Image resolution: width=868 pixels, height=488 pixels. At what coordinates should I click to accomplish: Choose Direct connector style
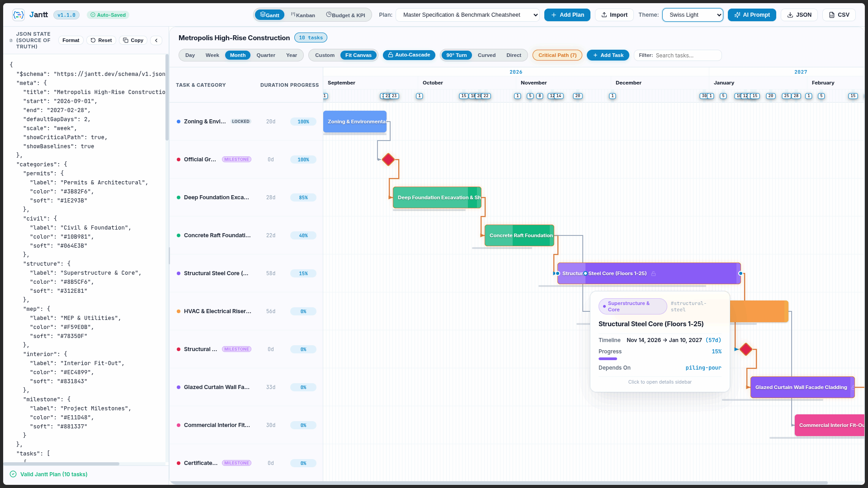[514, 55]
